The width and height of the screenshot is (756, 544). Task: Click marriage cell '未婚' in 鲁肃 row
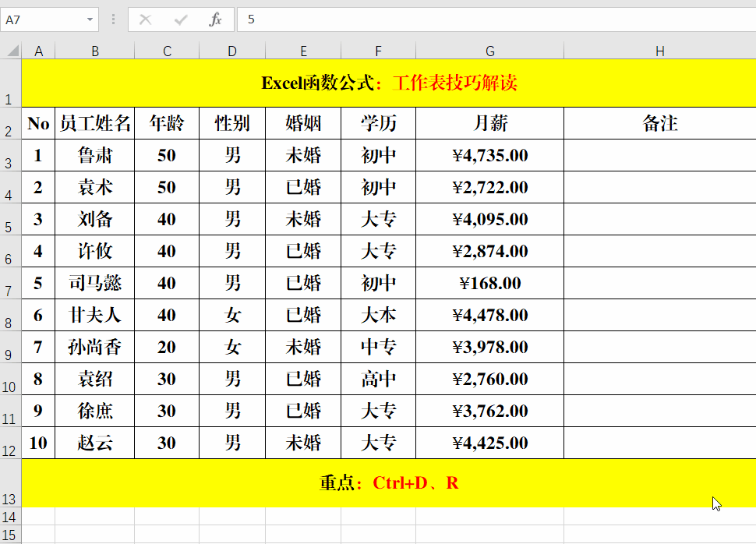coord(303,155)
